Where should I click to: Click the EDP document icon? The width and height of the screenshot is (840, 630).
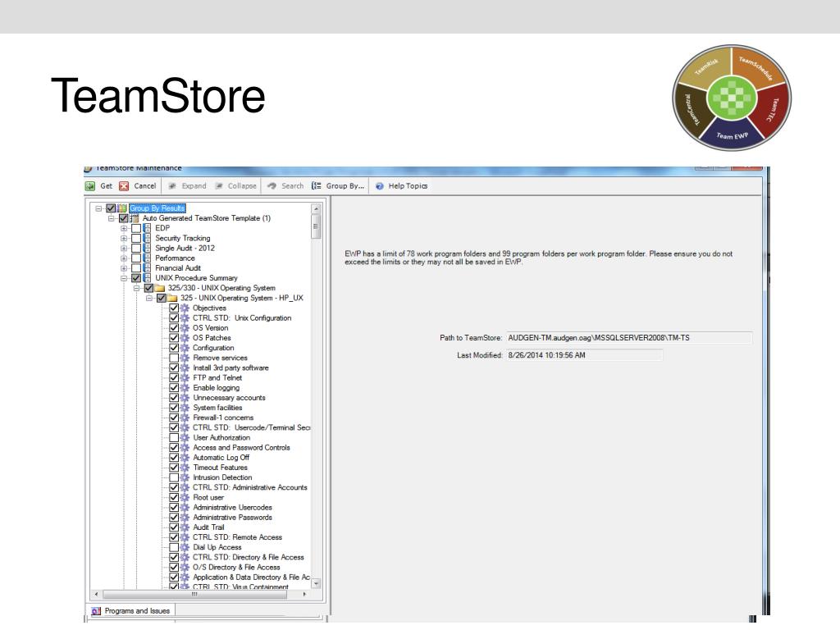(x=148, y=228)
